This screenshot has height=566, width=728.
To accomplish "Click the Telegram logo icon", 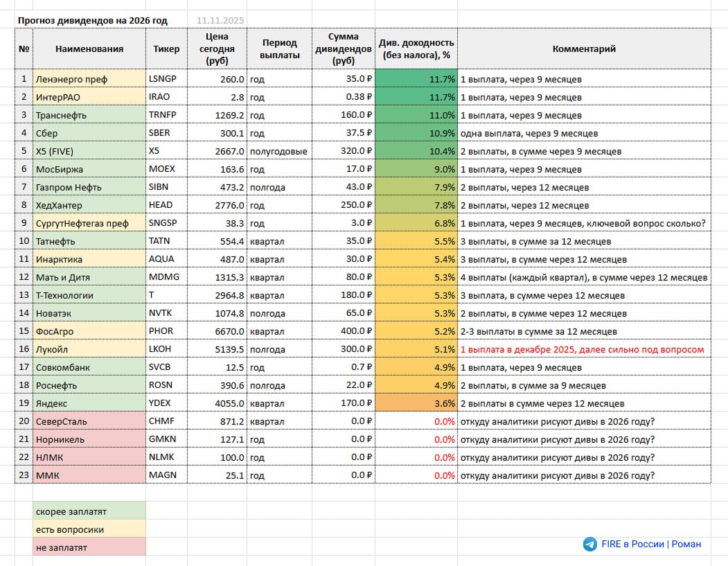I will pyautogui.click(x=589, y=544).
